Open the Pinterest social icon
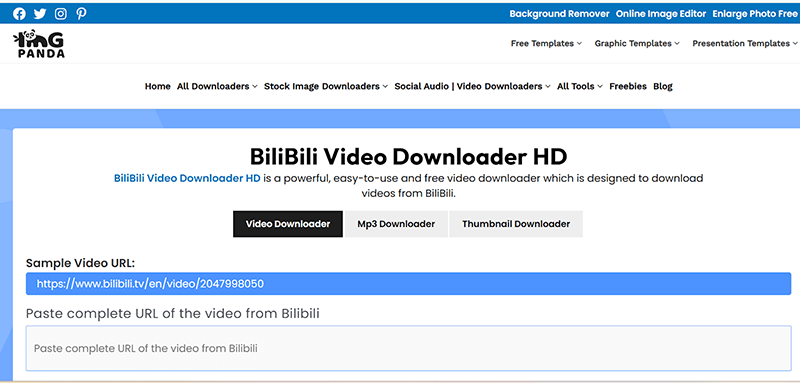This screenshot has width=800, height=383. pos(81,14)
